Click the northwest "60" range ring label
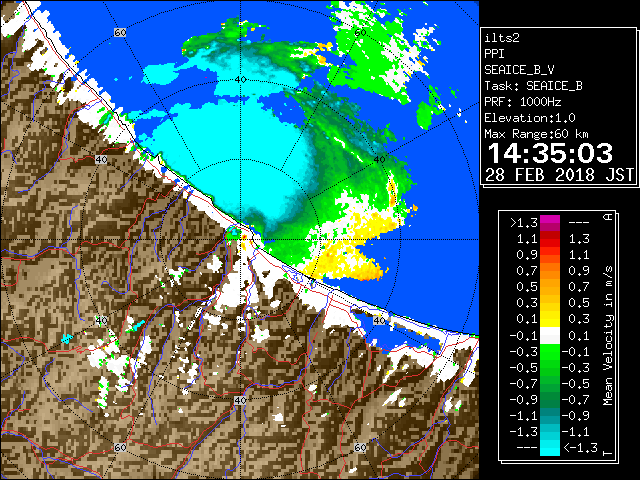 click(120, 33)
